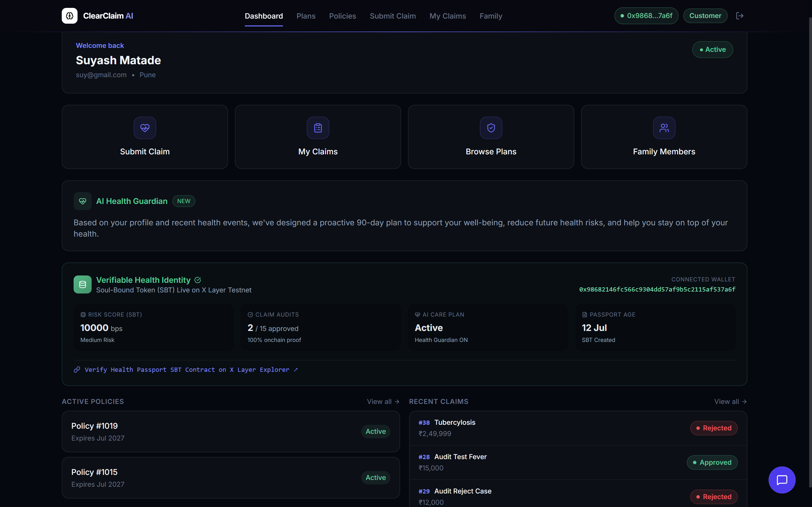Click the clipboard icon on My Claims card
This screenshot has height=507, width=812.
click(x=318, y=128)
